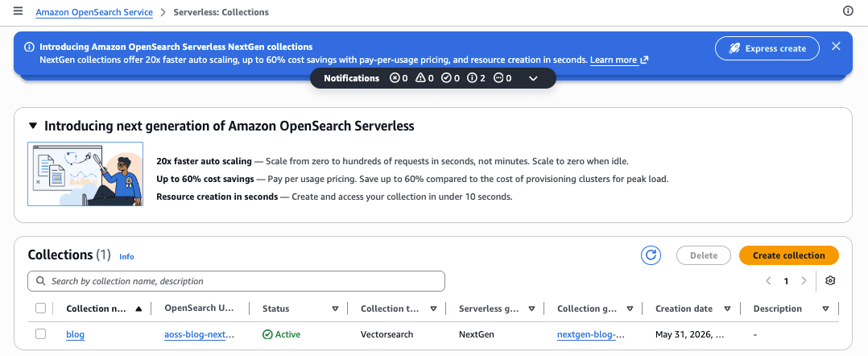Open table preferences gear
This screenshot has width=868, height=356.
(x=830, y=281)
